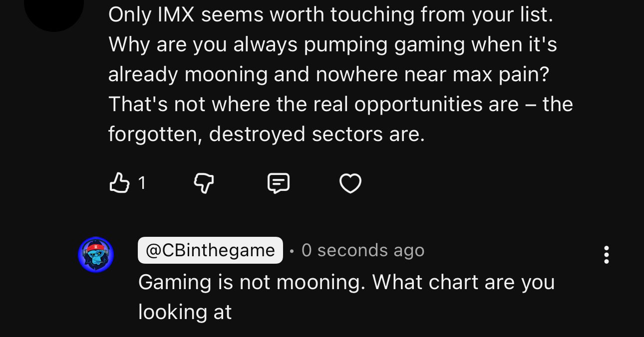Click the line starting "Why are you always"
Viewport: 644px width, 337px height.
click(x=332, y=45)
